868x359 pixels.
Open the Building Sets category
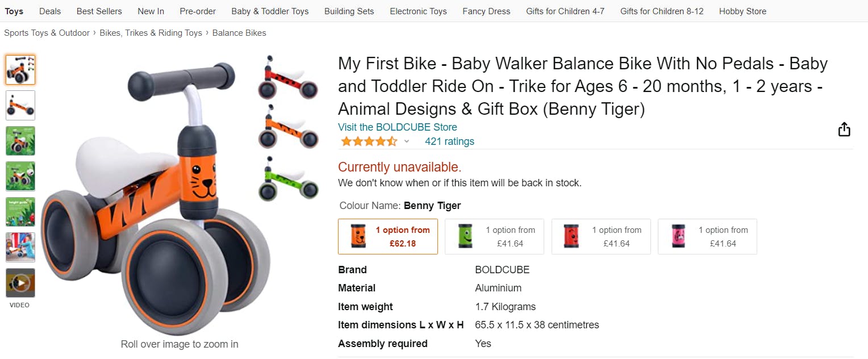pos(349,11)
